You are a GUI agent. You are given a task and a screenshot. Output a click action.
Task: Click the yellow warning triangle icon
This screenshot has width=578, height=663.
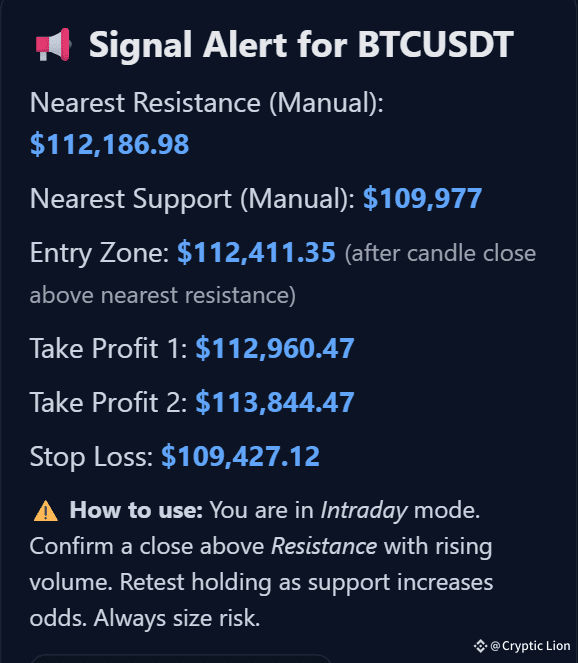click(x=46, y=511)
